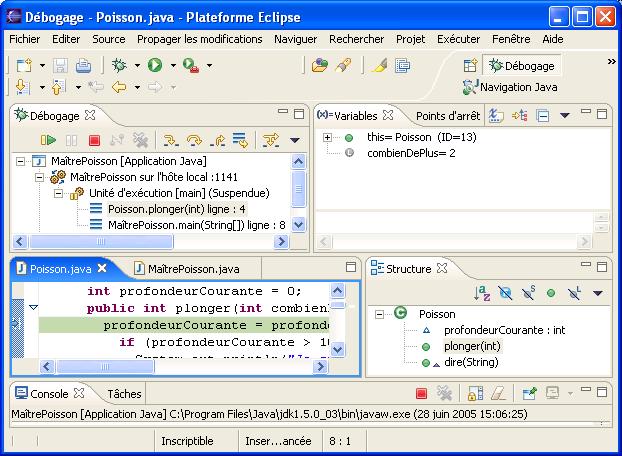Toggle alphabetical sort in Structure view
This screenshot has height=456, width=622.
(x=481, y=293)
